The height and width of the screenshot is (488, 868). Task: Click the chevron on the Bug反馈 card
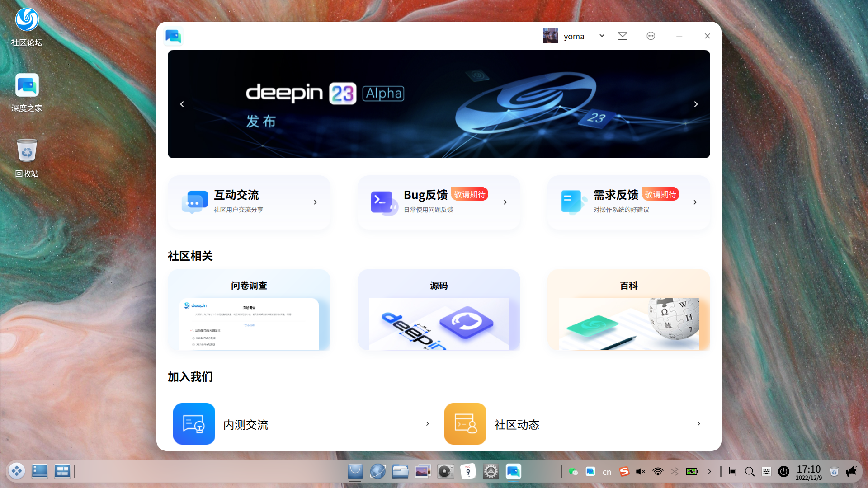point(505,202)
